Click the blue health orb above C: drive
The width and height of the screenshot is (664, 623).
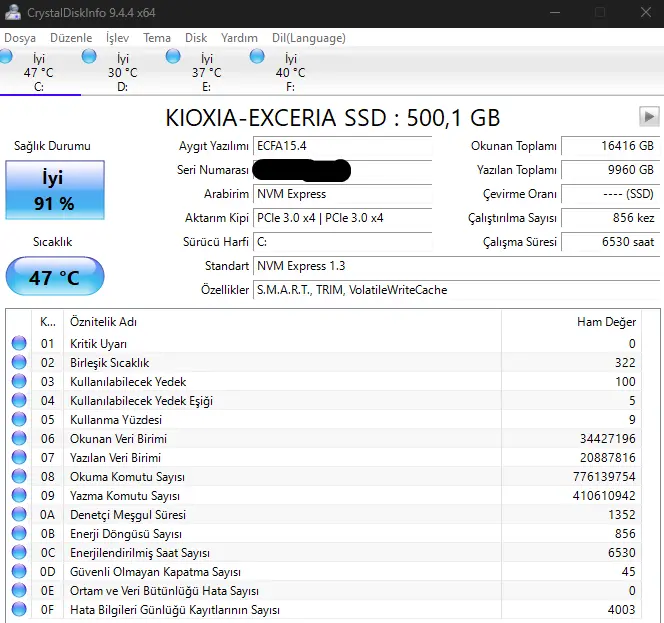click(x=6, y=56)
